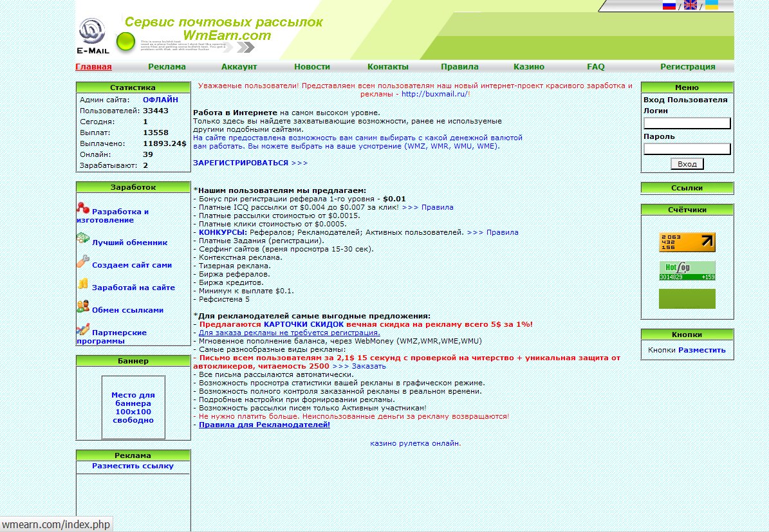769x532 pixels.
Task: Open the Главная menu item
Action: [94, 67]
